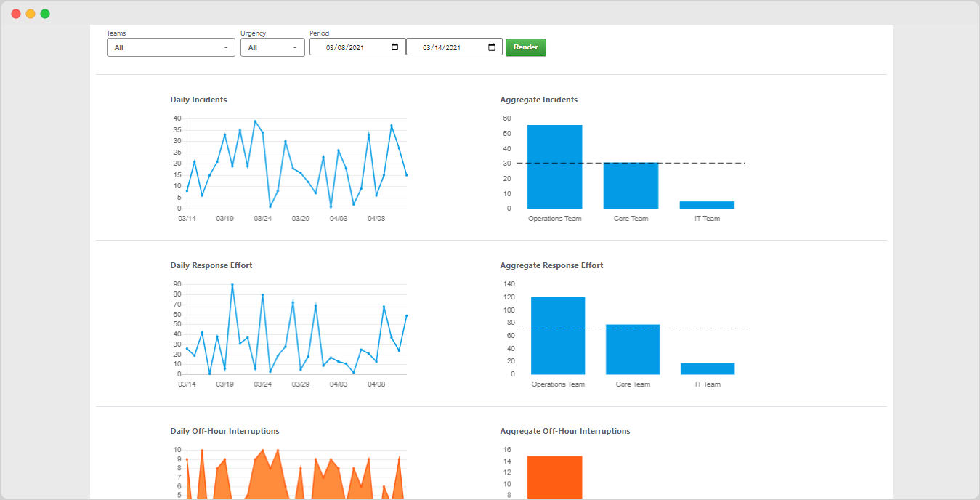Screen dimensions: 980x500
Task: Click the Period label
Action: click(319, 33)
